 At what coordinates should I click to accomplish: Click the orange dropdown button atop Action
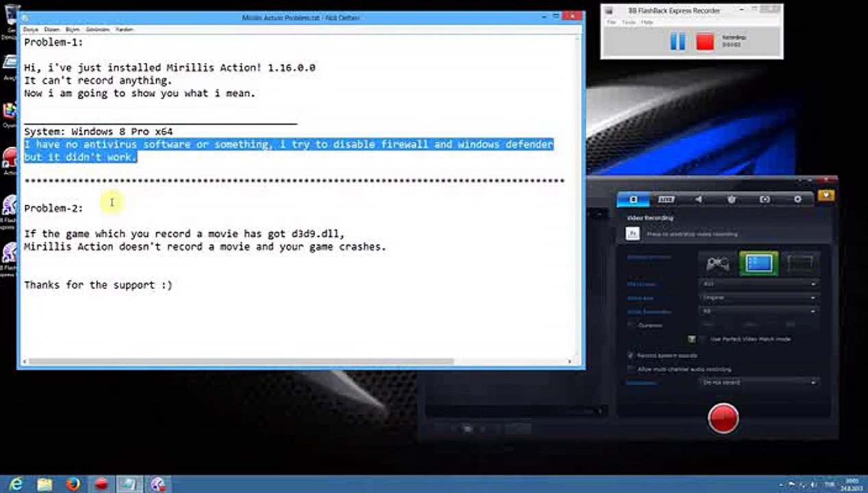(826, 196)
